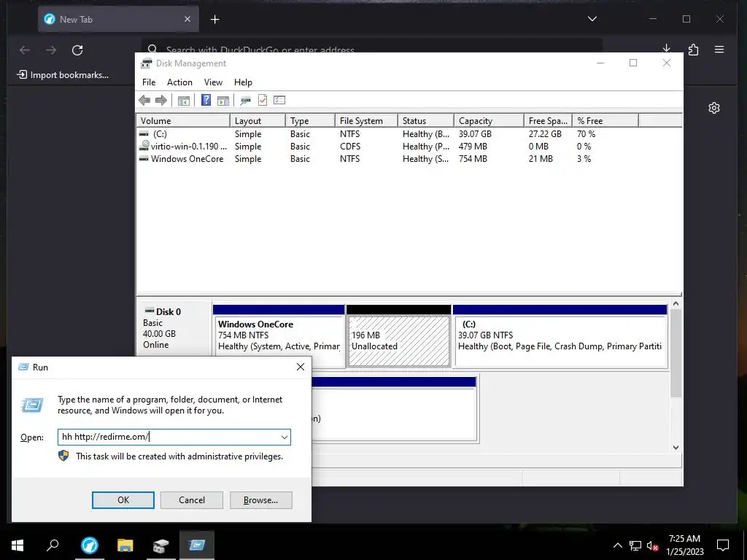Click the browser reload button
Screen dimensions: 747x560
[x=77, y=50]
